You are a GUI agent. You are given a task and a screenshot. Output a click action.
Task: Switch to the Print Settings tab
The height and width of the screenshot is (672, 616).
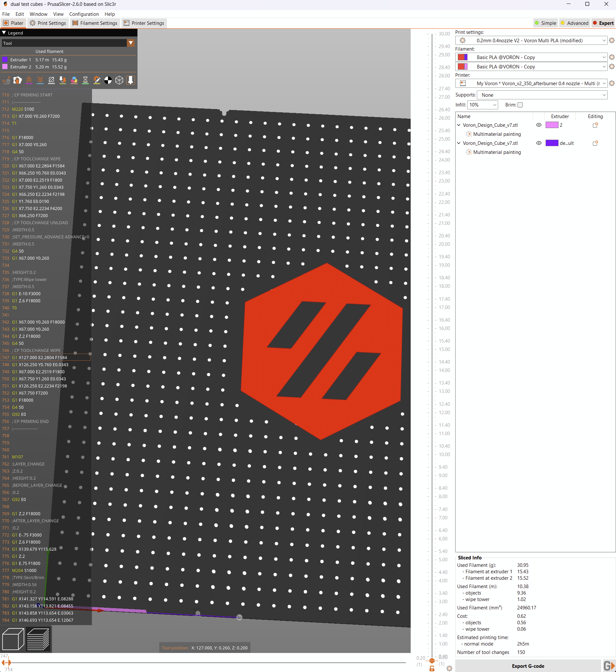[x=48, y=23]
